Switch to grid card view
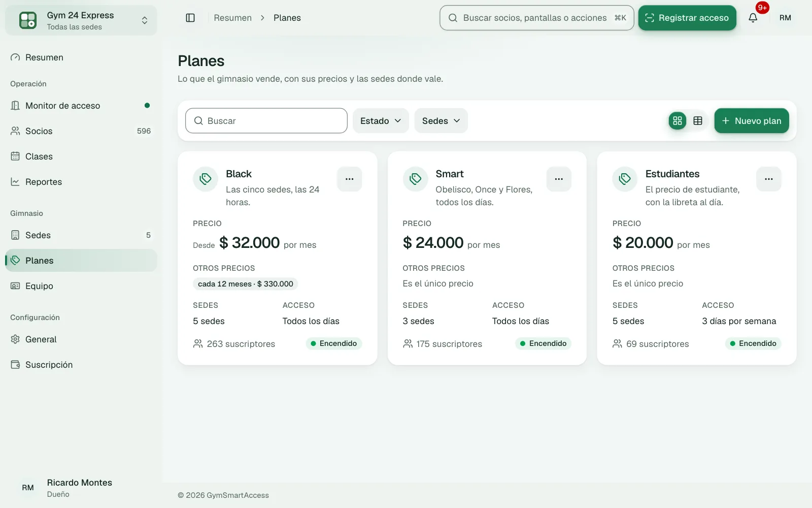Screen dimensions: 812x508 (678, 120)
